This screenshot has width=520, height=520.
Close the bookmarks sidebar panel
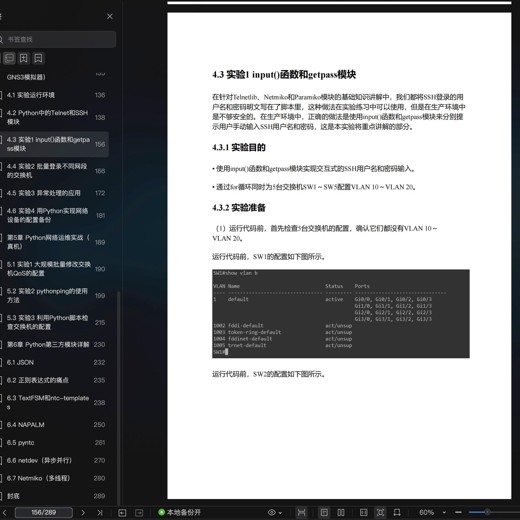(x=110, y=16)
